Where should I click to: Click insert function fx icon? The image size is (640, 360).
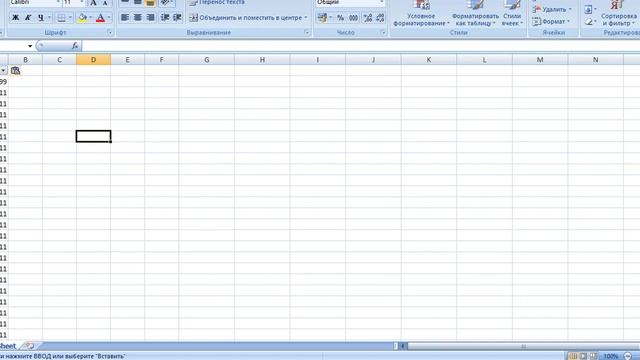click(75, 46)
